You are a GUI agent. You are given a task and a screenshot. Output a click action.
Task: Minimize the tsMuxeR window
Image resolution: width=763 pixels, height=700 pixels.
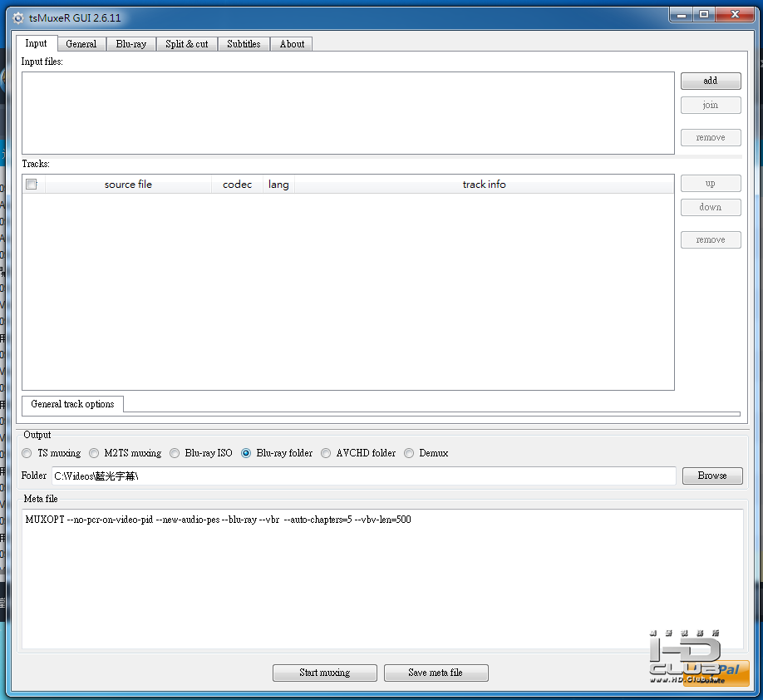[682, 15]
